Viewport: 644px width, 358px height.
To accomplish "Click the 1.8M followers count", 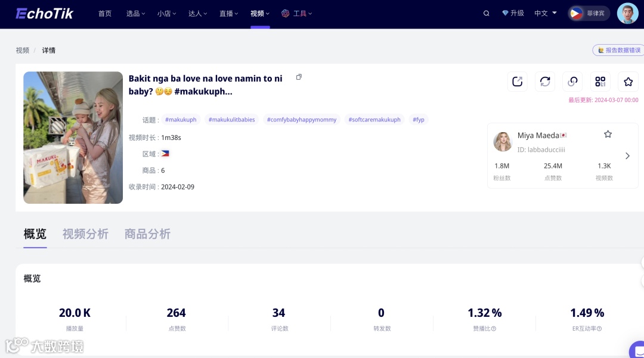I will (x=502, y=166).
